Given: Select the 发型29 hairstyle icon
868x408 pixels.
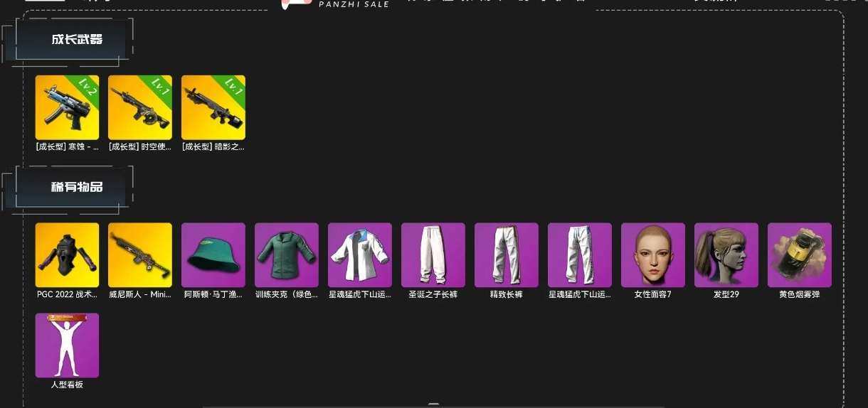Looking at the screenshot, I should tap(726, 255).
